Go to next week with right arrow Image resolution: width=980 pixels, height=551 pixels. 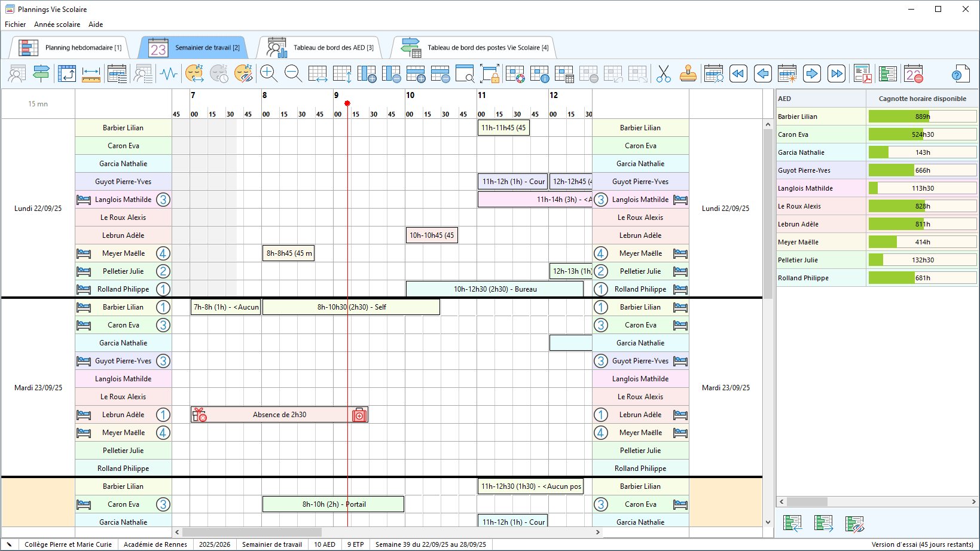point(811,74)
